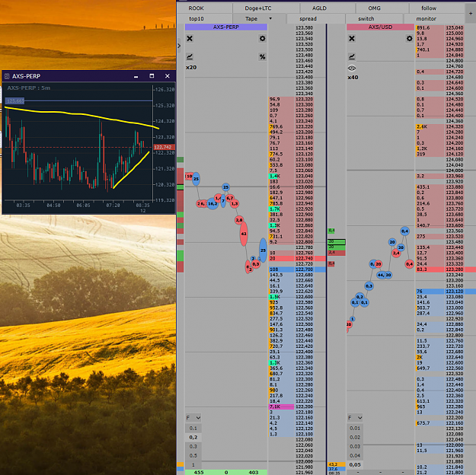Toggle eye visibility in AXS/USD panel
Screen dimensions: 476x475
(x=352, y=68)
